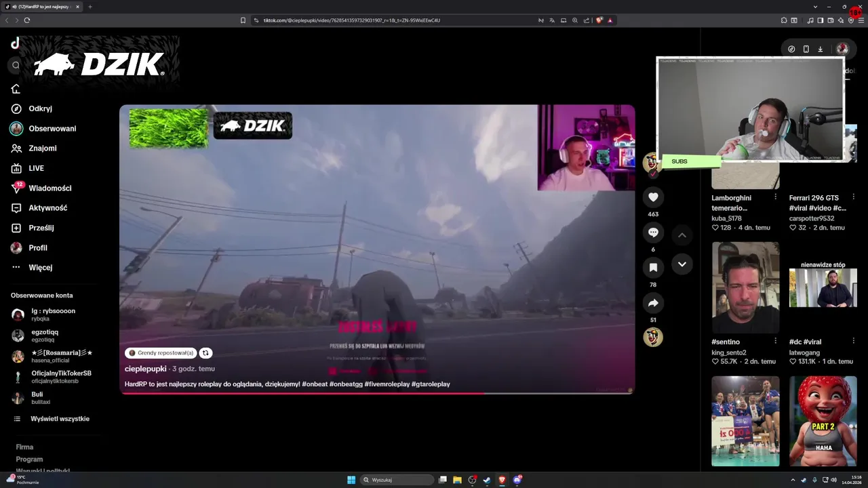The height and width of the screenshot is (488, 868).
Task: Open the nienawidze stóp video thumbnail
Action: 823,287
